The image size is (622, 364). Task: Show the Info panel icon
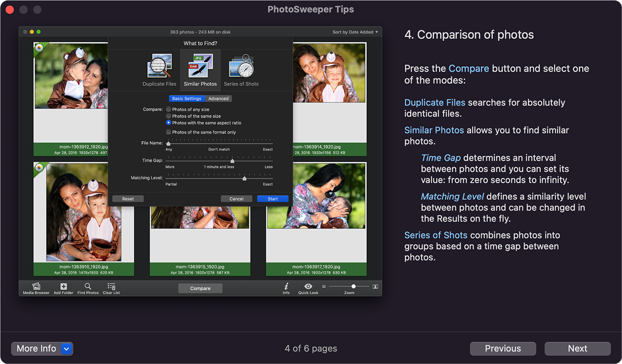(x=286, y=286)
